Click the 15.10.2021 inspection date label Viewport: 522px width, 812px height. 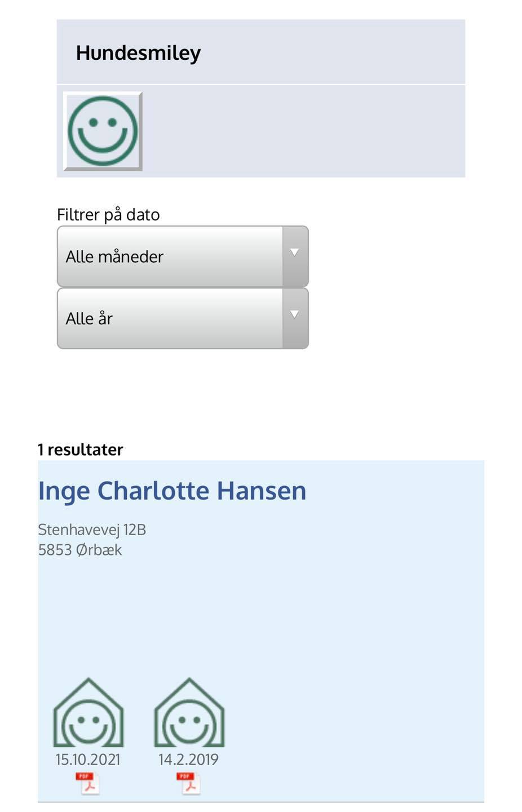(88, 759)
